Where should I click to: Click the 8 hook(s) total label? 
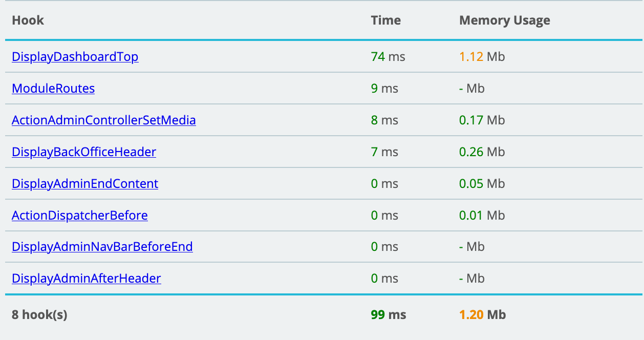pyautogui.click(x=39, y=315)
